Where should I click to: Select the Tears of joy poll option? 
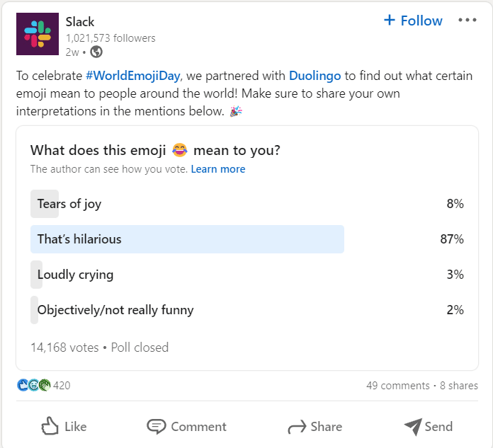pyautogui.click(x=247, y=204)
